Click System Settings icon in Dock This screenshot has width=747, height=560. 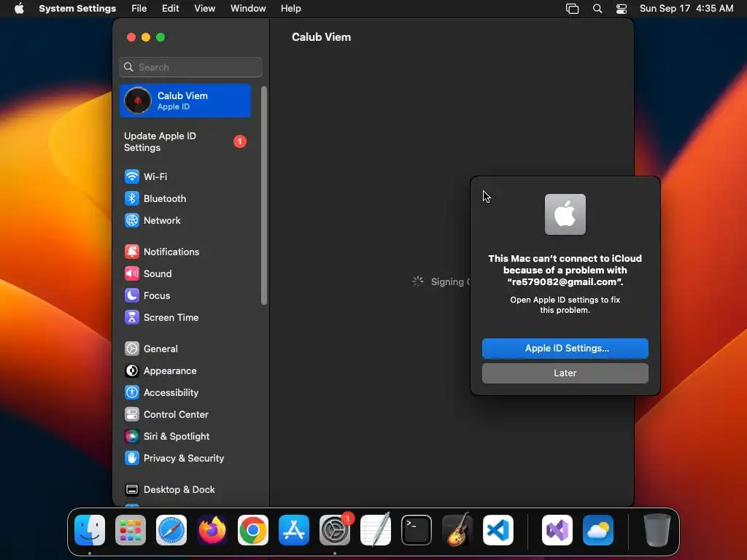[335, 530]
